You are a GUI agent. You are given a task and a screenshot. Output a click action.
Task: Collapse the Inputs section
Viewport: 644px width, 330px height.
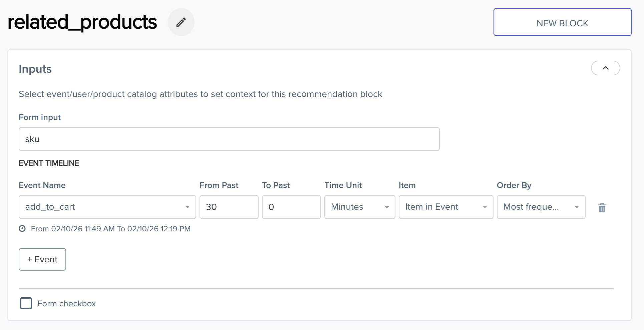tap(605, 68)
